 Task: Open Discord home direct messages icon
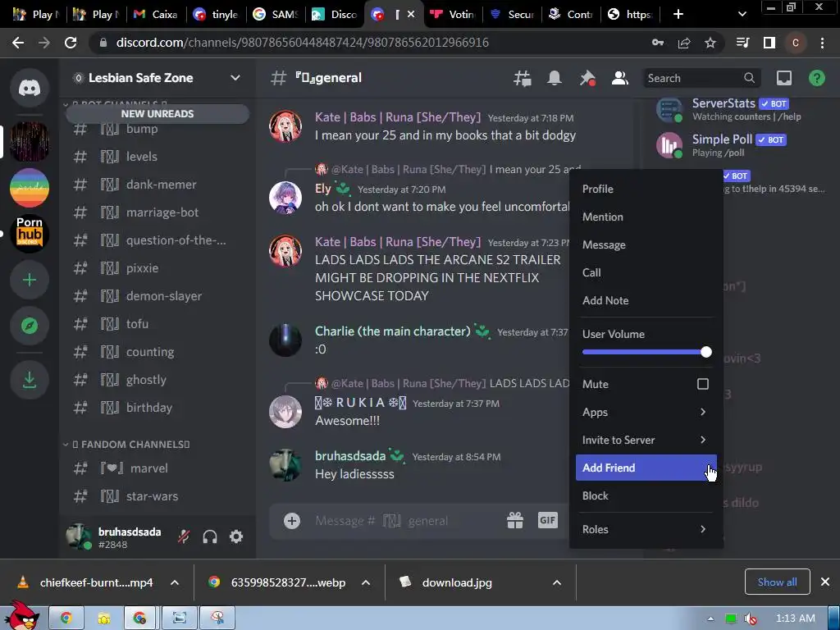[x=30, y=87]
